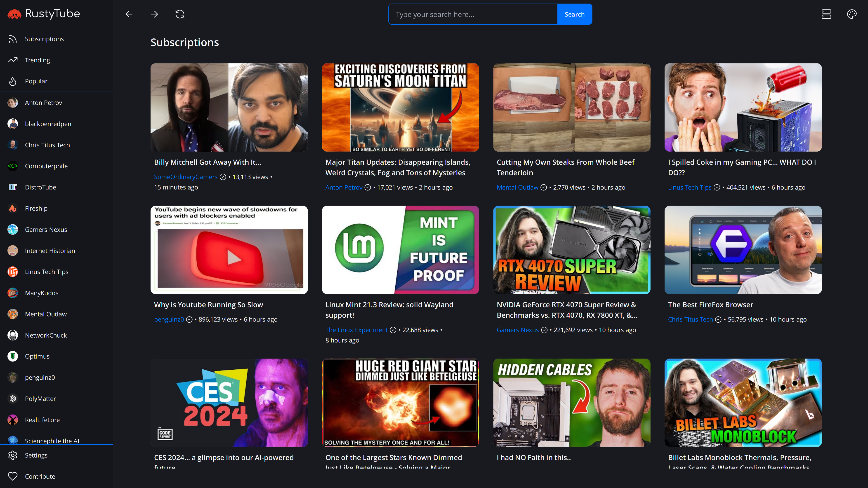This screenshot has width=868, height=488.
Task: Click title 'I had NO Faith in this..'
Action: pos(534,458)
